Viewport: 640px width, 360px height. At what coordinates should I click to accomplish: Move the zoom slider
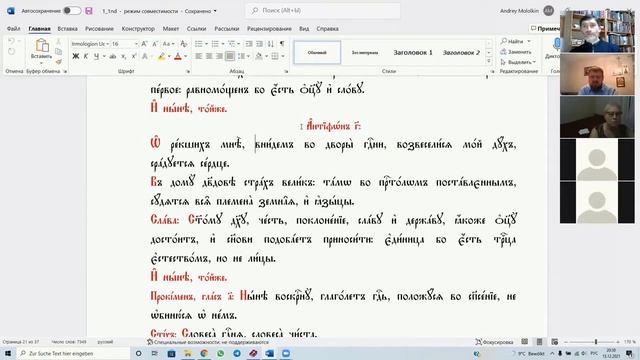(x=596, y=342)
